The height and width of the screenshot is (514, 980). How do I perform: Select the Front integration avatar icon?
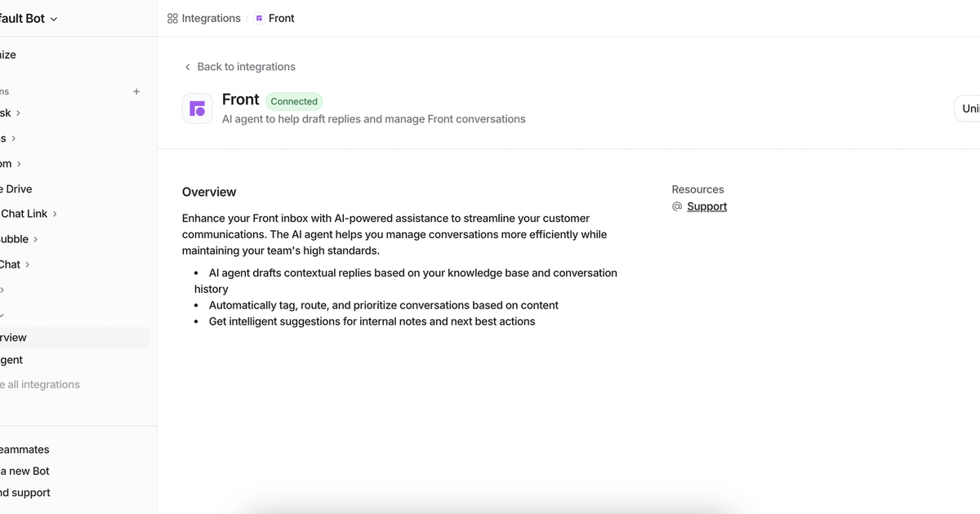pos(197,108)
